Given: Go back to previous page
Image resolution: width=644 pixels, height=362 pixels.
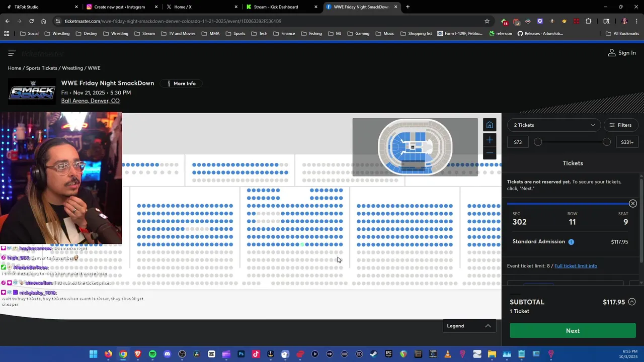Looking at the screenshot, I should point(7,21).
